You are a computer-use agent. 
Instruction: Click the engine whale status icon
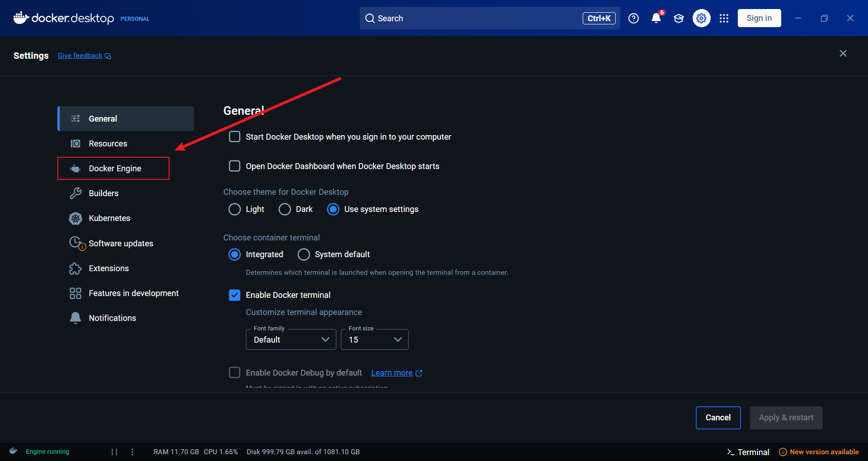14,451
